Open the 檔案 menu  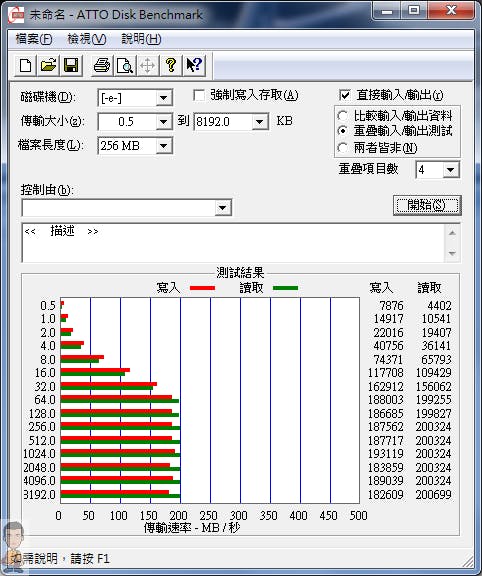coord(34,39)
